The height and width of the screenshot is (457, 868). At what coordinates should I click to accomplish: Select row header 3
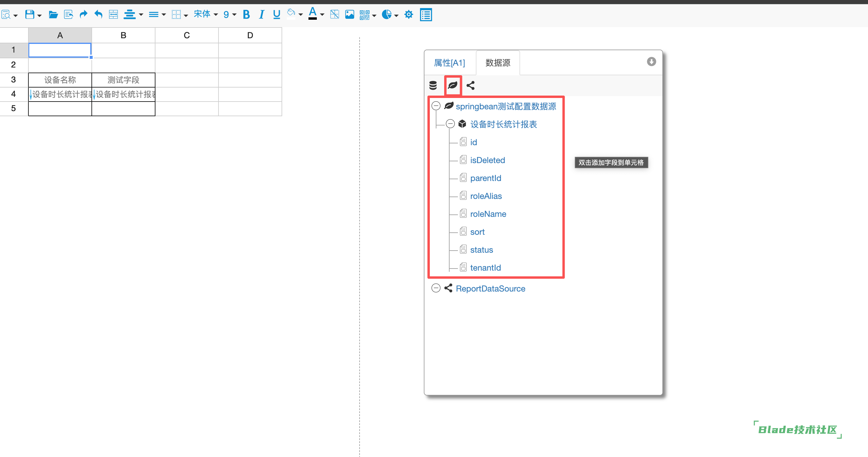tap(14, 80)
